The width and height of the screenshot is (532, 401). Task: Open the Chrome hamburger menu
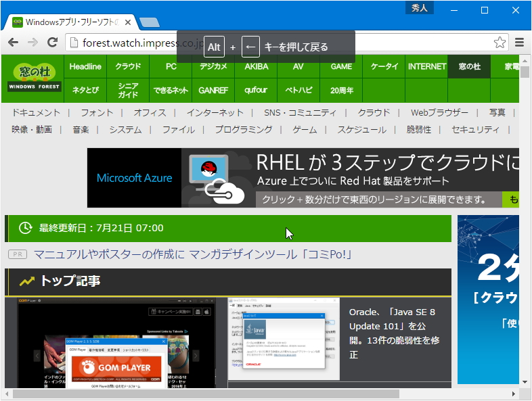(x=519, y=43)
